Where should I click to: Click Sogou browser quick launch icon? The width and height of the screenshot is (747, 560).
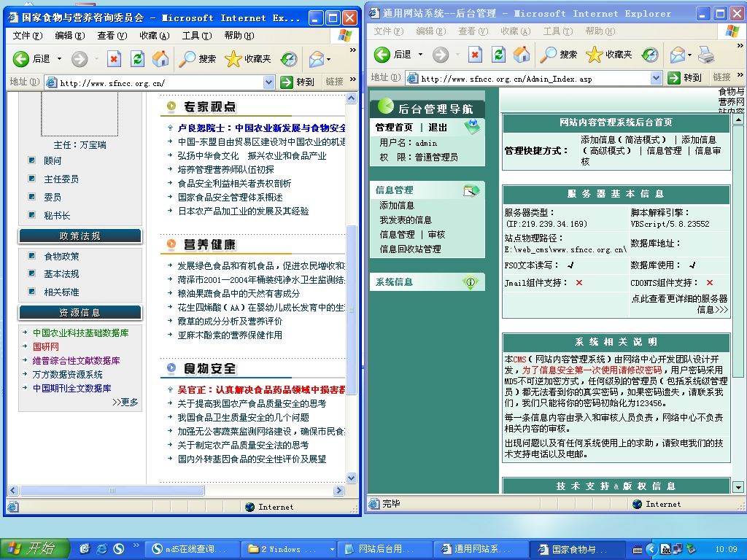[119, 549]
